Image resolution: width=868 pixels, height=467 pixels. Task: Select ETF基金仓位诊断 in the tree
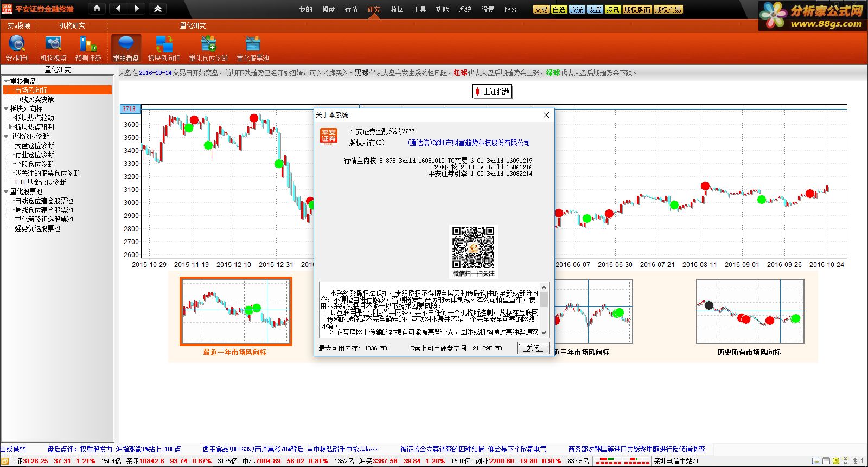click(x=41, y=182)
